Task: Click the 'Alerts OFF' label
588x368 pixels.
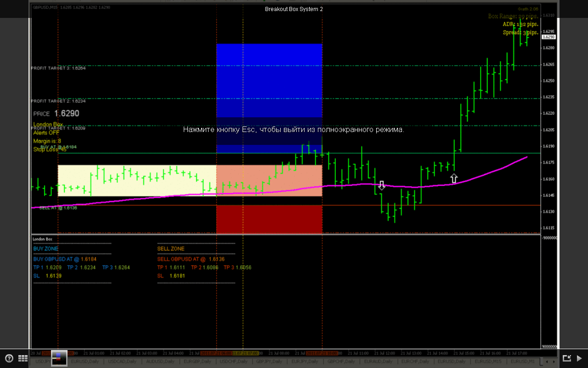Action: [x=46, y=133]
